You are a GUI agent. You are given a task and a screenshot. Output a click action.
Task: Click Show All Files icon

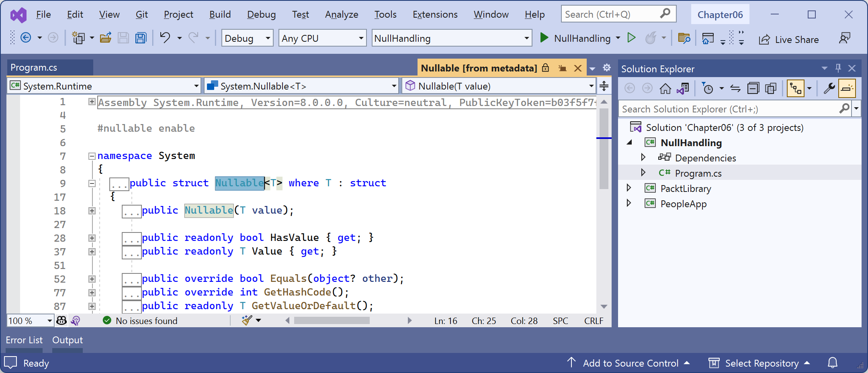[x=771, y=88]
